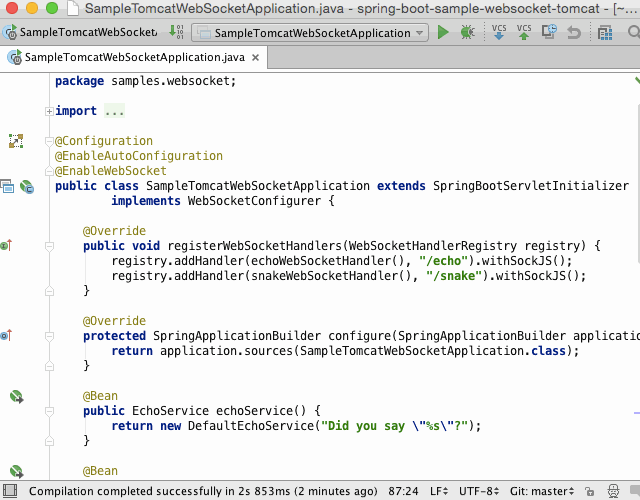Click fold end marker after DefaultEchoService line
This screenshot has width=640, height=500.
(49, 441)
